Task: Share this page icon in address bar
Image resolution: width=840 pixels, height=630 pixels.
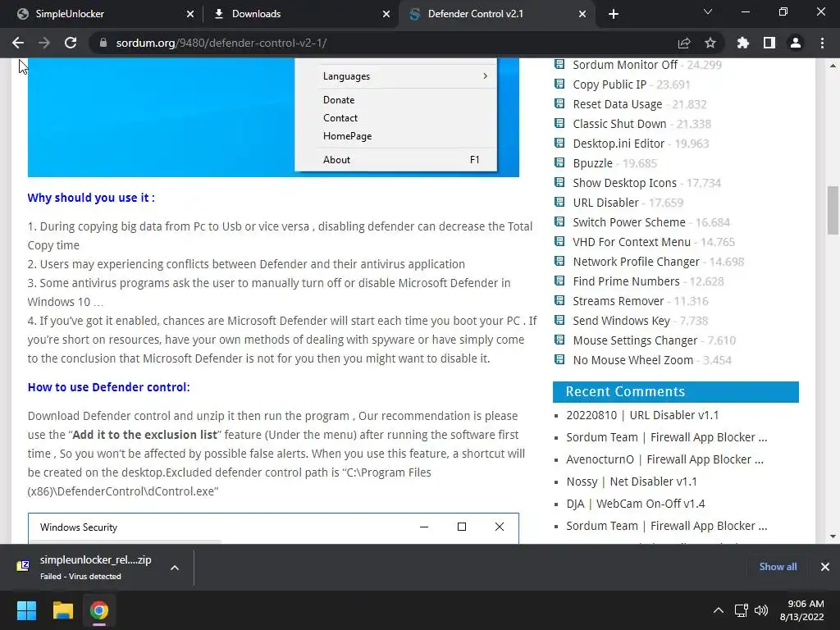Action: tap(684, 43)
